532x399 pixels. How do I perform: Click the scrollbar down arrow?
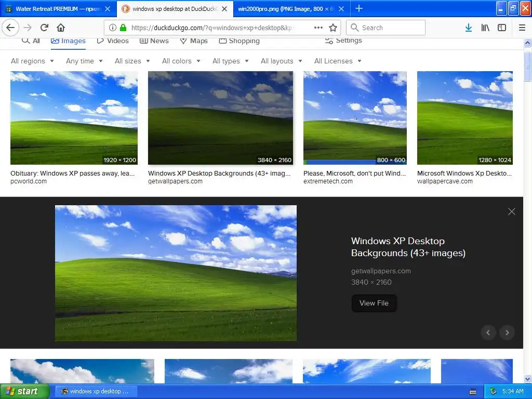pos(528,379)
